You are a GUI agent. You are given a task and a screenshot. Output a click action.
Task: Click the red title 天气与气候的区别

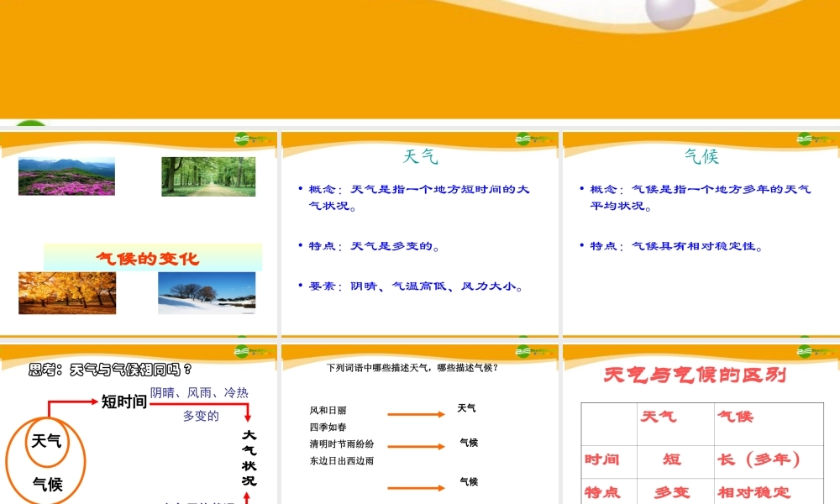(x=695, y=375)
